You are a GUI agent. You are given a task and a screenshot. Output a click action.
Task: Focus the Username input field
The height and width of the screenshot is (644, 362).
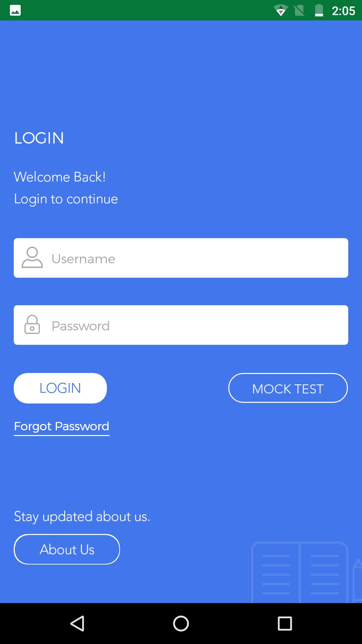[181, 258]
